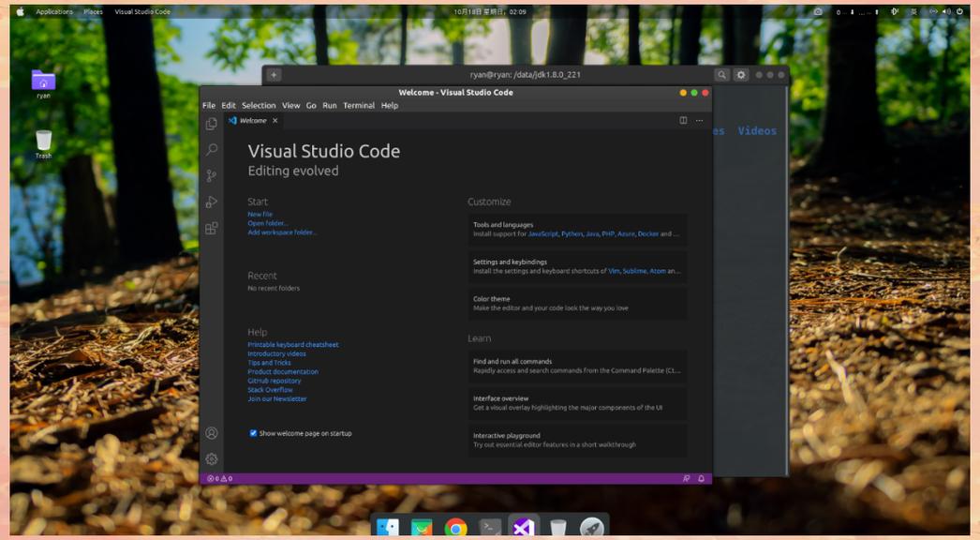980x540 pixels.
Task: Open the feedback icon in status bar
Action: tap(686, 479)
